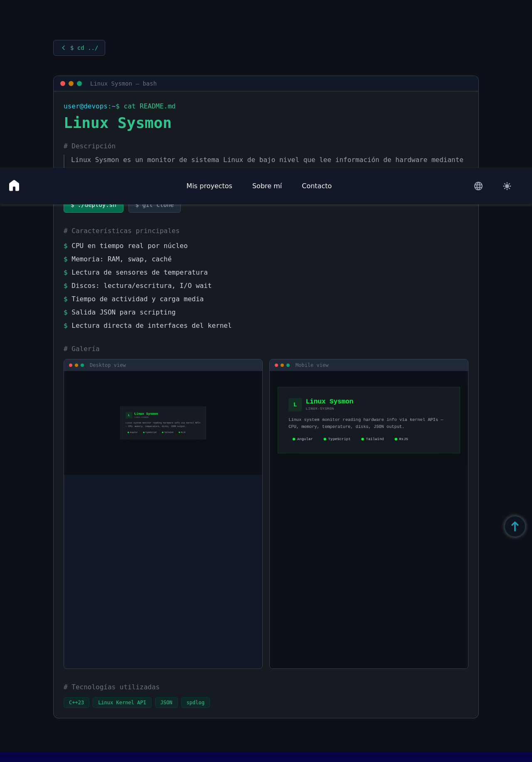Click 'Discos: lectura/escritura, I/O wait'
The width and height of the screenshot is (532, 762).
point(141,286)
